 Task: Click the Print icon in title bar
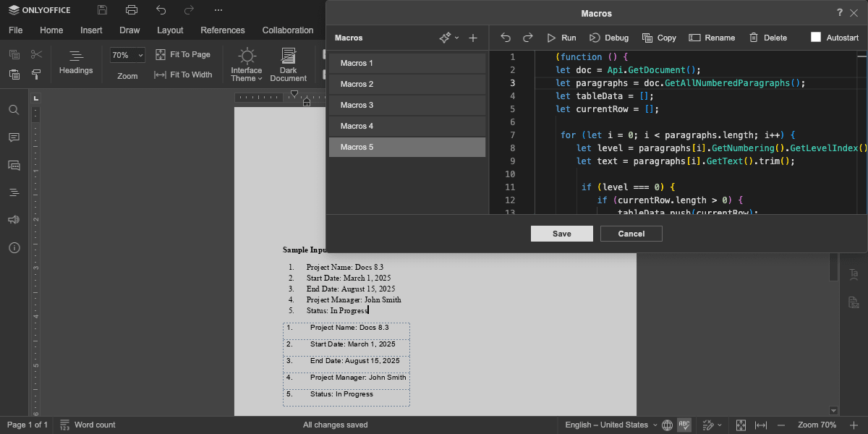pos(132,10)
